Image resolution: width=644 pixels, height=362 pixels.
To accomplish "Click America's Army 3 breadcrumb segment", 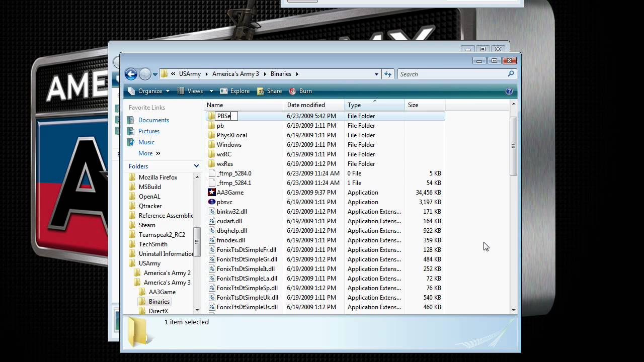I will (235, 74).
